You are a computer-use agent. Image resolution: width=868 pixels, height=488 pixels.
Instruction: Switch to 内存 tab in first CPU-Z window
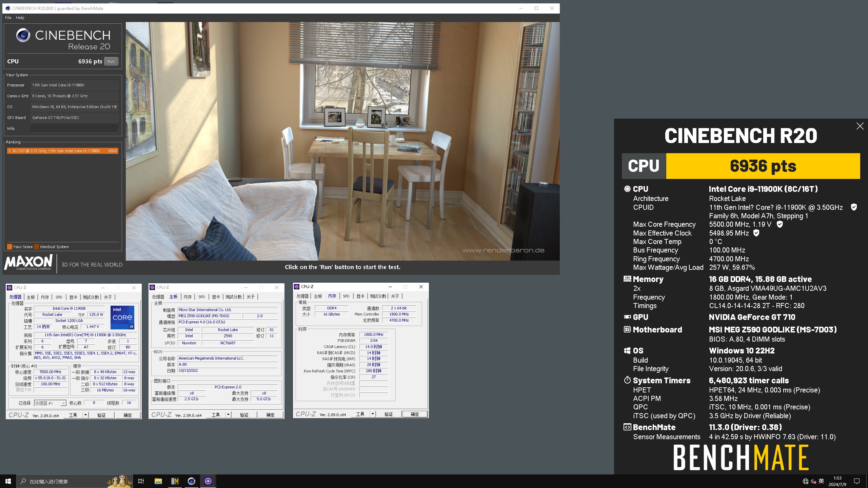(45, 297)
